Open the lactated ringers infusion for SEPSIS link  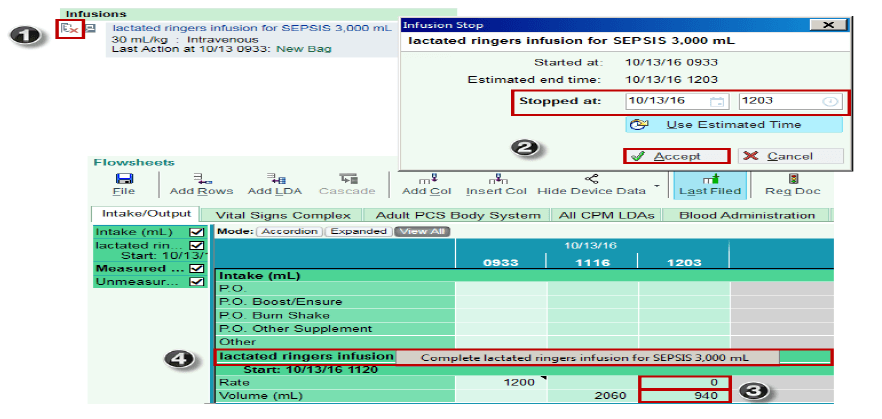click(251, 27)
